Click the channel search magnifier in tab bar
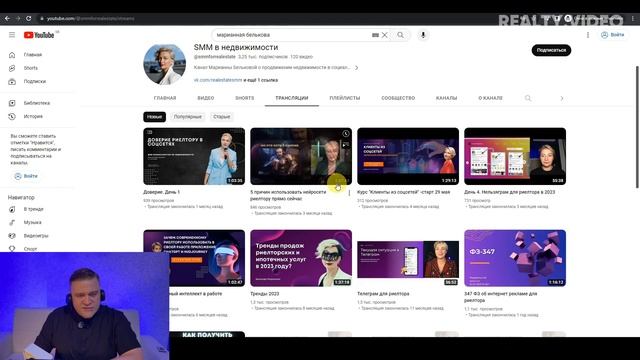This screenshot has width=640, height=360. (528, 98)
